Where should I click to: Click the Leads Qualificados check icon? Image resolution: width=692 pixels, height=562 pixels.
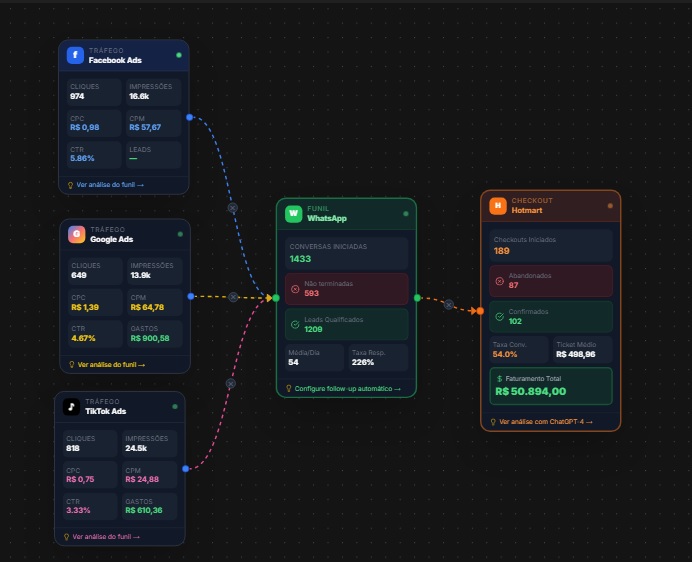[x=295, y=324]
